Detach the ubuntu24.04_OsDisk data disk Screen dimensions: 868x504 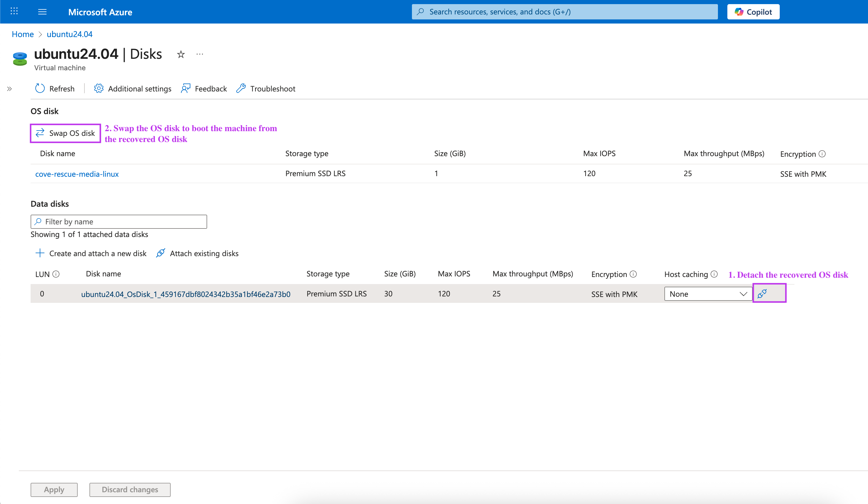762,293
